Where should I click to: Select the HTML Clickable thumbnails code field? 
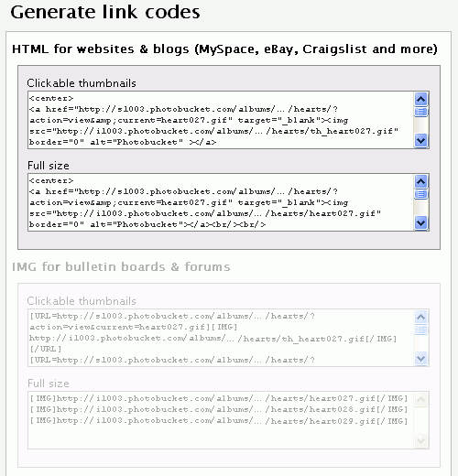click(221, 120)
